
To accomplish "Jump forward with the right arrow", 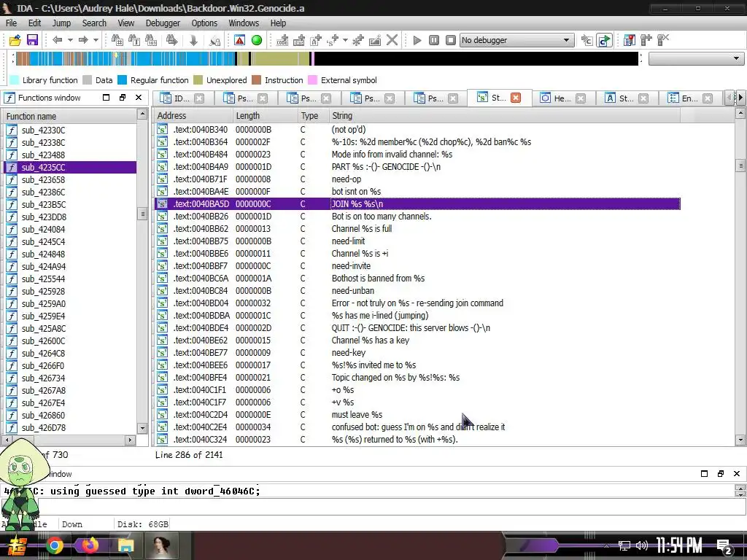I will coord(83,41).
